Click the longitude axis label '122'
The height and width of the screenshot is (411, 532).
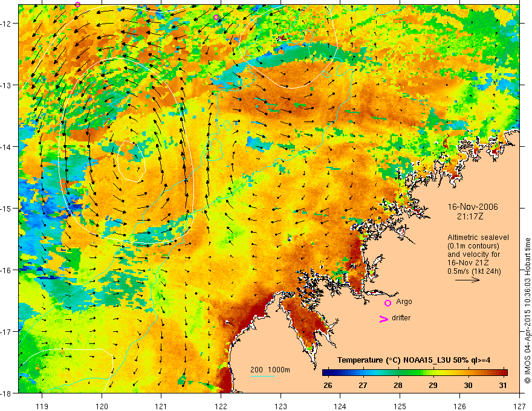point(221,406)
